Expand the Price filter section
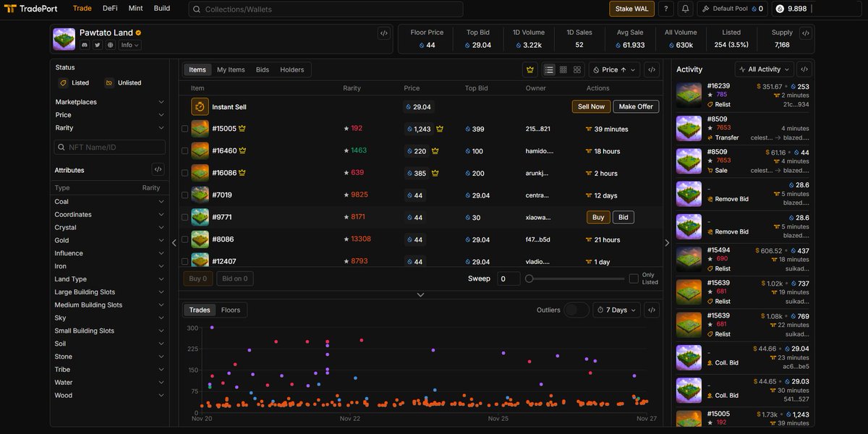Viewport: 868px width, 434px height. tap(110, 115)
